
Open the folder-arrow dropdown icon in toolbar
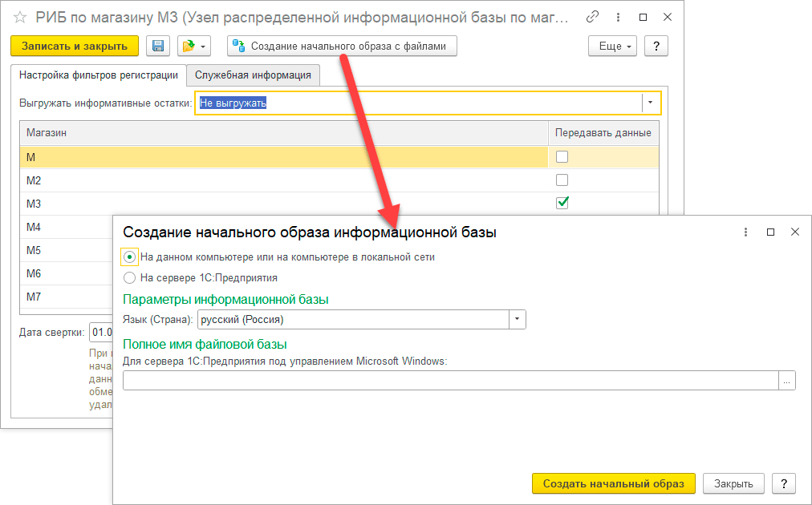click(193, 46)
